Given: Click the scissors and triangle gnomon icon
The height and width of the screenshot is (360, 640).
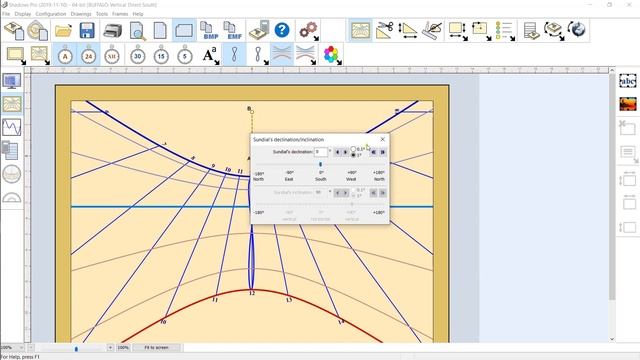Looking at the screenshot, I should [x=384, y=30].
